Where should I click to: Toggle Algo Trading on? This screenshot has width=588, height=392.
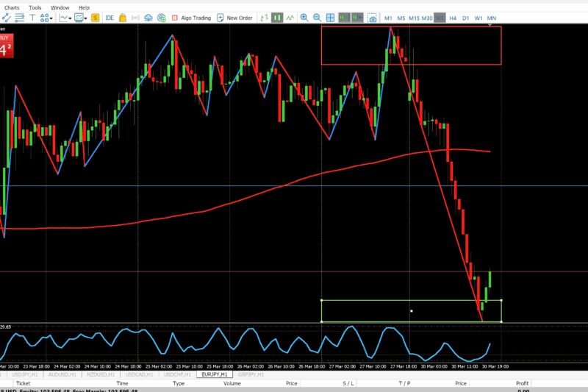pos(192,18)
